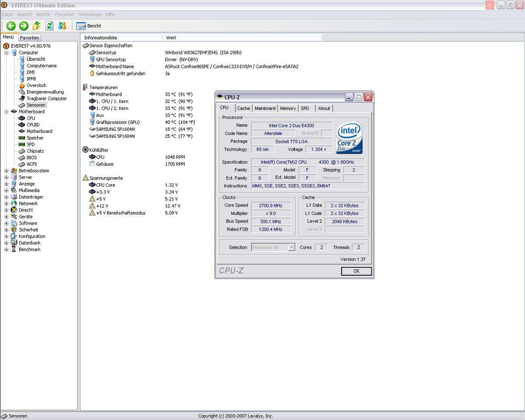Select the Software tree item
Viewport: 525px width, 420px height.
pos(28,223)
